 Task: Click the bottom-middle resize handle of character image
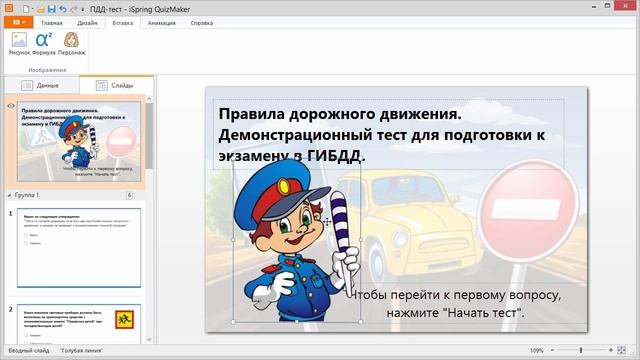pos(297,322)
